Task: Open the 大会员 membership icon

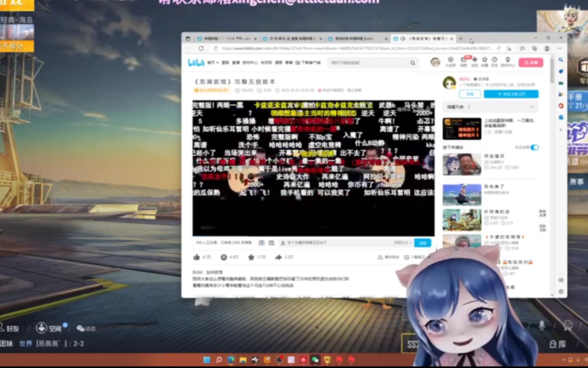Action: tap(450, 62)
